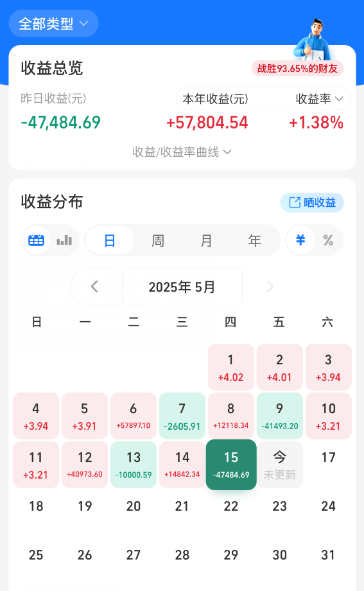Go to previous month arrow
The image size is (364, 591).
coord(94,287)
